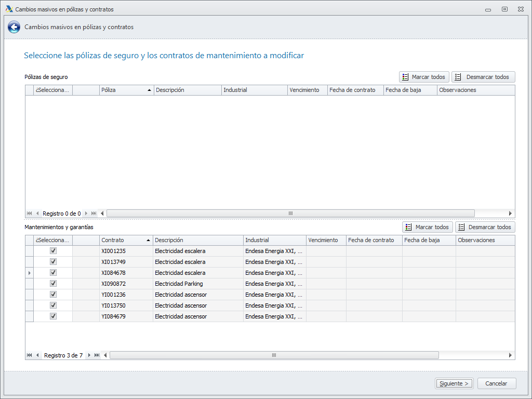
Task: Click the blue back arrow icon
Action: point(14,27)
